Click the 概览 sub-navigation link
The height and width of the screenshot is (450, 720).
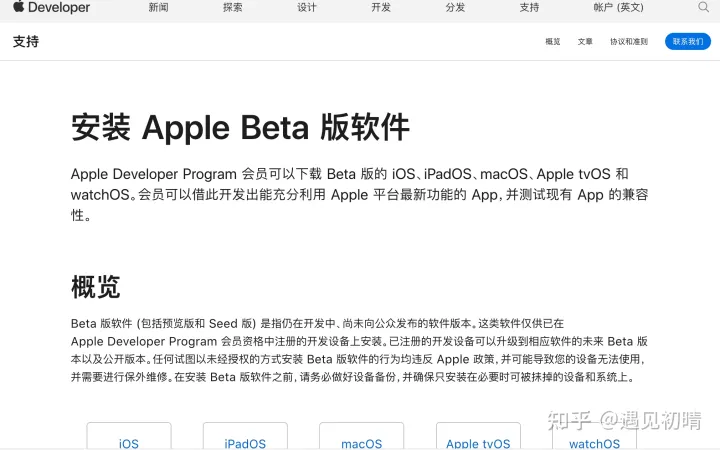click(x=553, y=42)
